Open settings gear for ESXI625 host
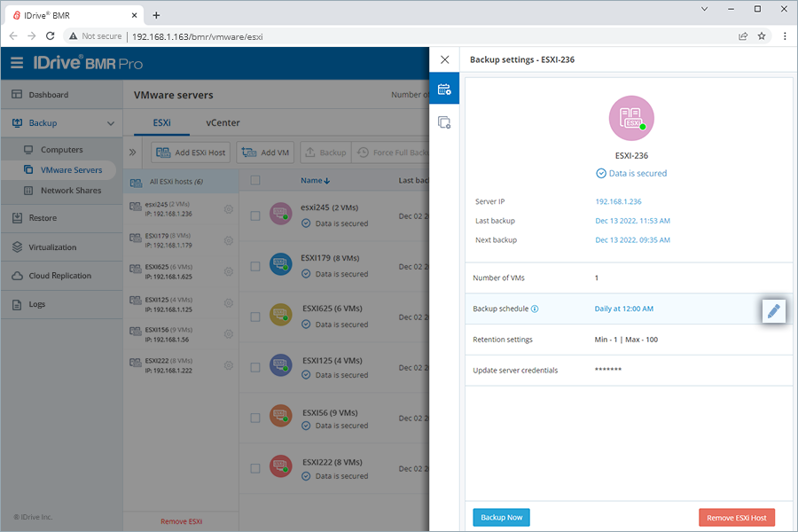 click(229, 271)
